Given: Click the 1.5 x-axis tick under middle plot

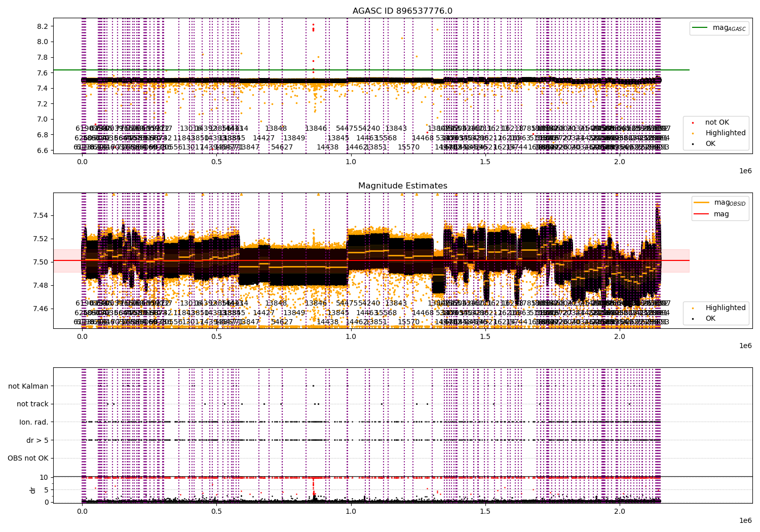Looking at the screenshot, I should [x=485, y=337].
